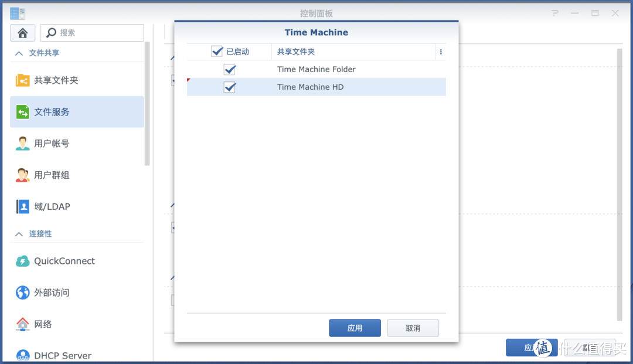The width and height of the screenshot is (633, 364).
Task: Click the main panel vertical scrollbar
Action: click(x=620, y=185)
